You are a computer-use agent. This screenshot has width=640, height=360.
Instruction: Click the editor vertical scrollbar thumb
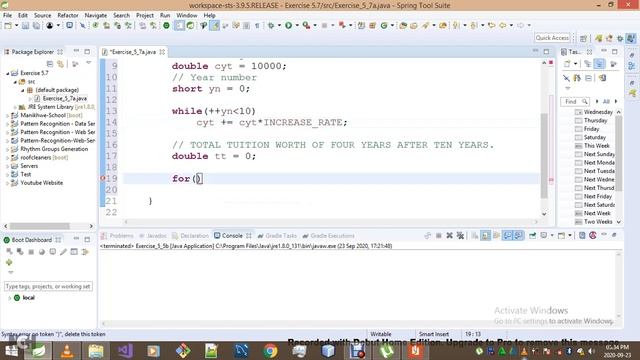(544, 156)
